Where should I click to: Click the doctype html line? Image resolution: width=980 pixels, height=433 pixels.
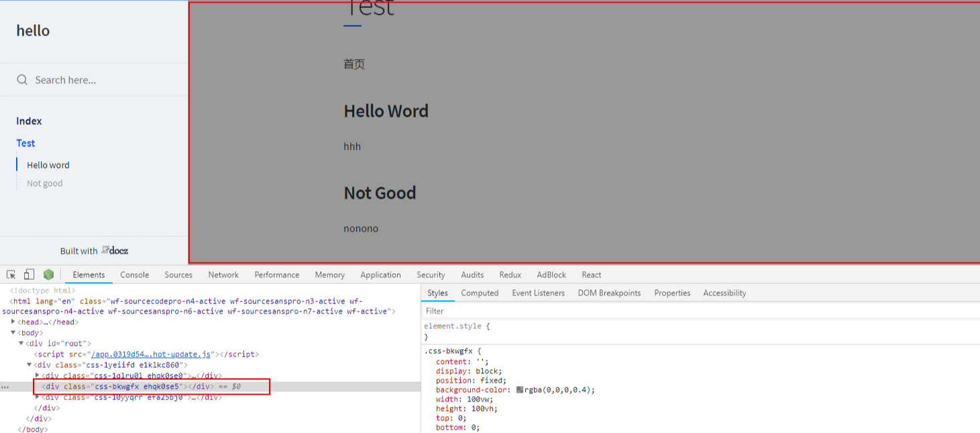(42, 291)
